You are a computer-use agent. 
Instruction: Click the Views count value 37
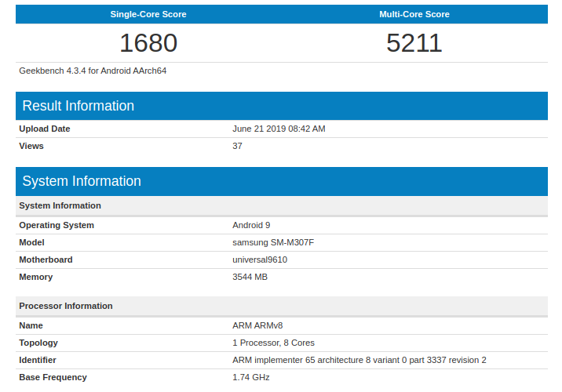[x=238, y=146]
